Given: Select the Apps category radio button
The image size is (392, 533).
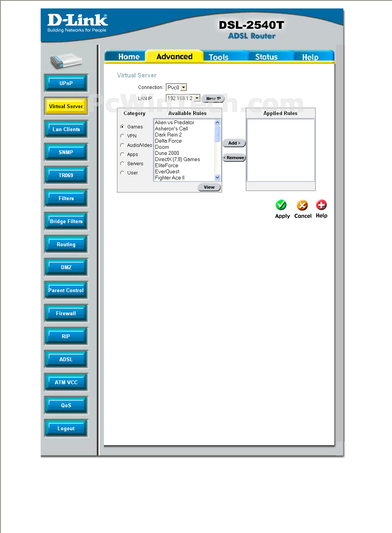Looking at the screenshot, I should click(122, 155).
